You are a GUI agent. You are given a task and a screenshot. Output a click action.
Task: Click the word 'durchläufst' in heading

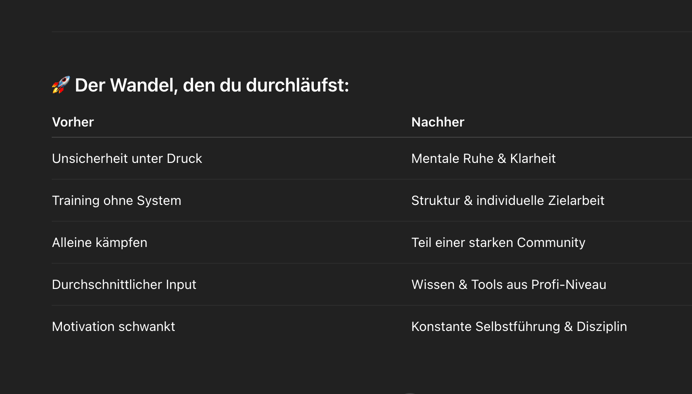coord(295,85)
